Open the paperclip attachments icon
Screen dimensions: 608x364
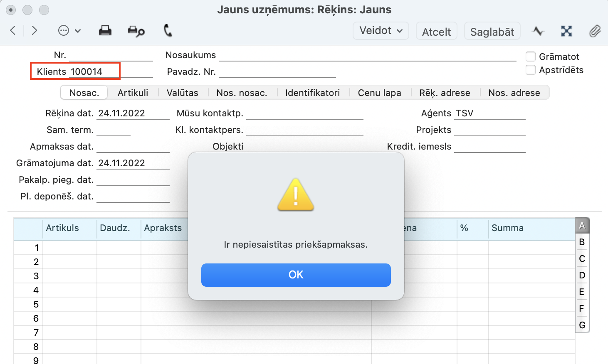pos(595,31)
